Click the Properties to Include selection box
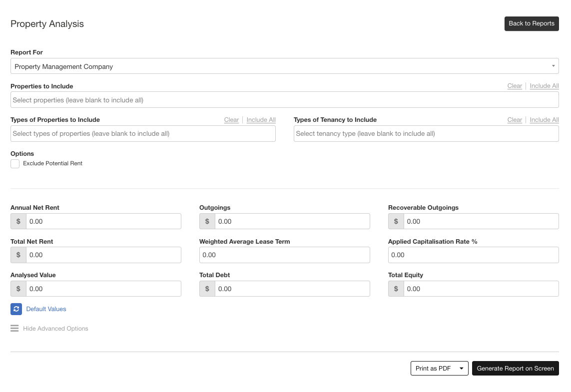Viewport: 571px width, 392px height. pyautogui.click(x=285, y=99)
